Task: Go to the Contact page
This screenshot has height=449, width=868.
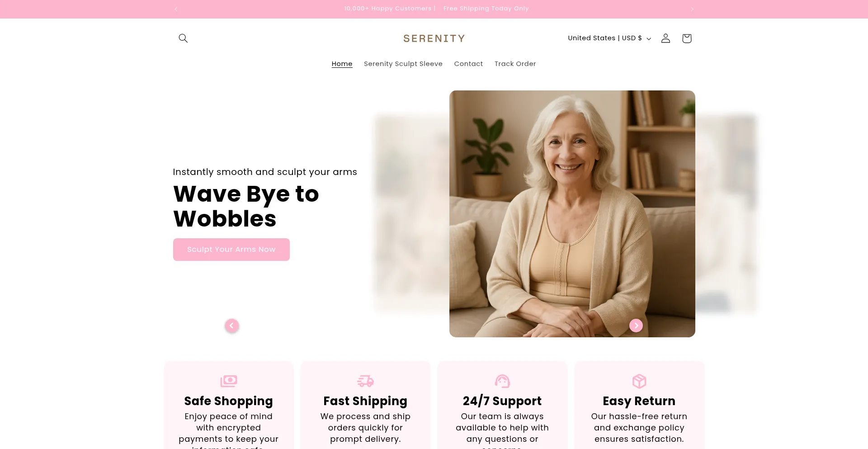Action: (468, 64)
